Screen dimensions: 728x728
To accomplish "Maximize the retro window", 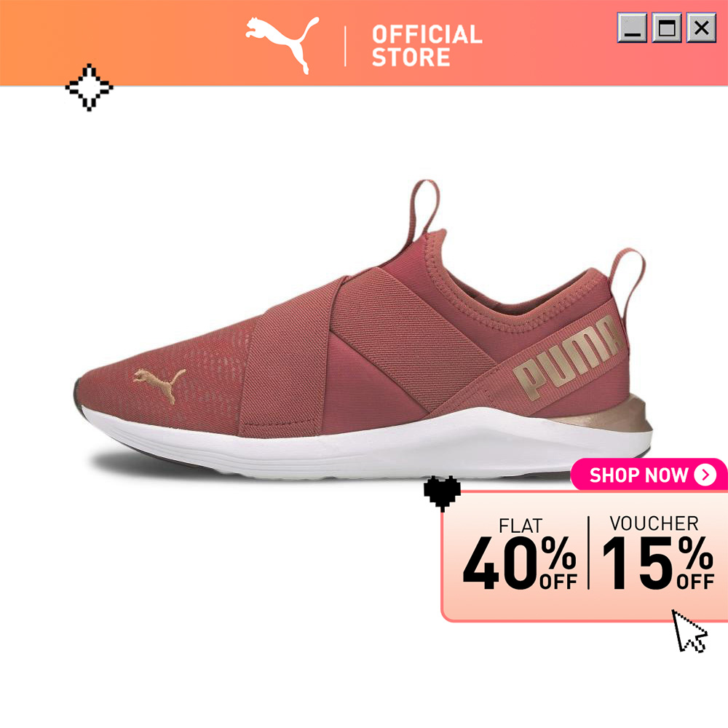I will point(667,28).
